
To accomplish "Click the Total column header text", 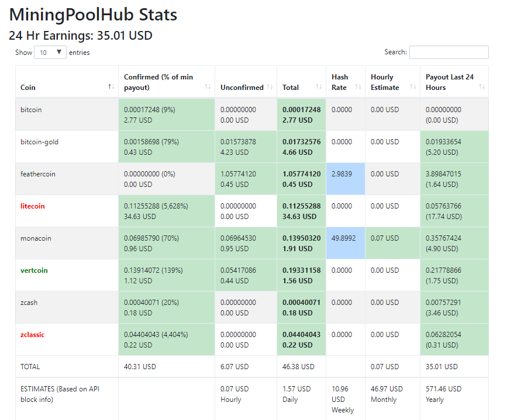I will point(291,88).
